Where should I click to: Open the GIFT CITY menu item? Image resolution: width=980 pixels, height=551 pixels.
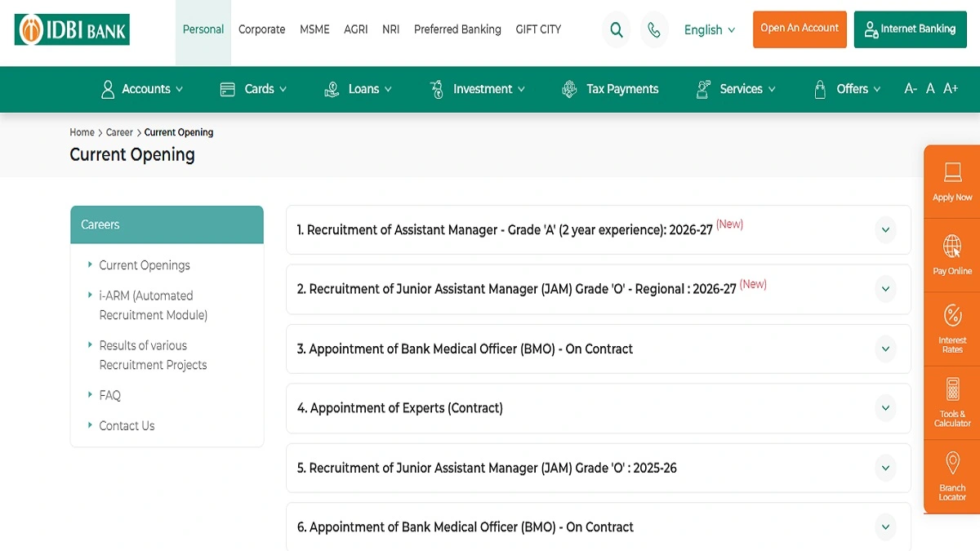coord(538,29)
